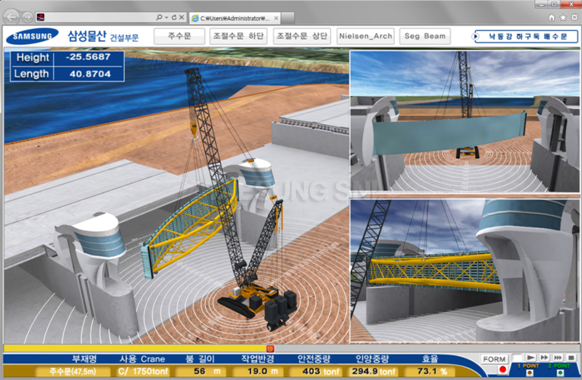Click the 부재명 column header
The width and height of the screenshot is (582, 380).
84,359
